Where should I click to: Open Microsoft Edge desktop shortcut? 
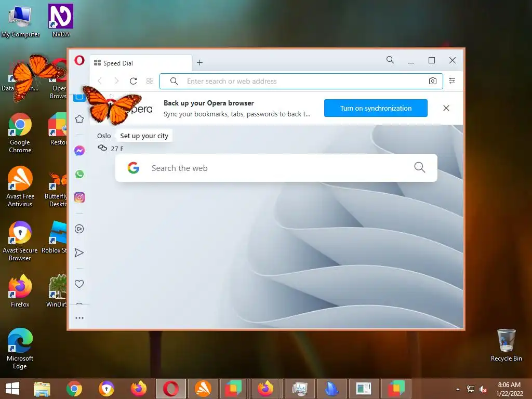[20, 349]
